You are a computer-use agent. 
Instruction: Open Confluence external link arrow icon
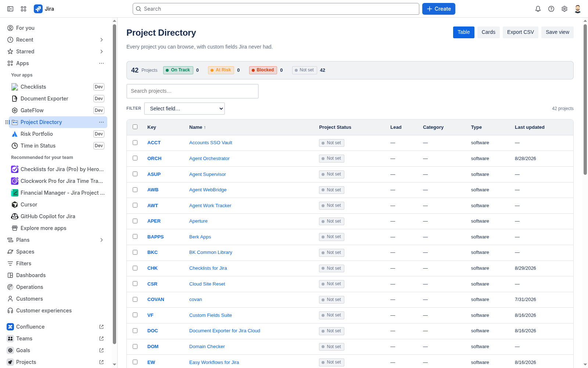point(101,327)
